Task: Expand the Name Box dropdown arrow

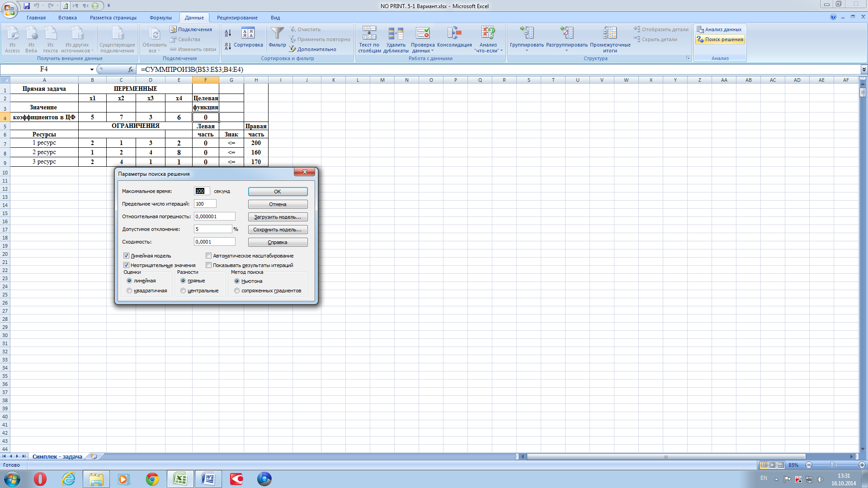Action: 92,70
